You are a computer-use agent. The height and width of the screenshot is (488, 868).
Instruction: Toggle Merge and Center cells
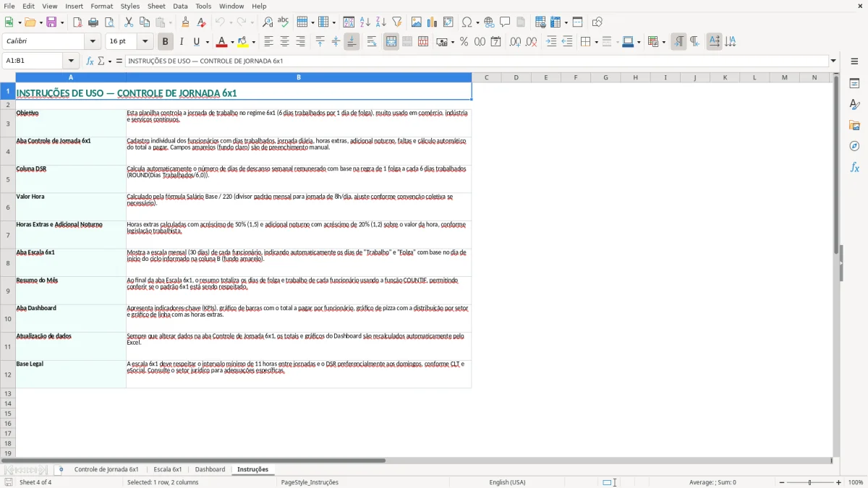tap(391, 42)
